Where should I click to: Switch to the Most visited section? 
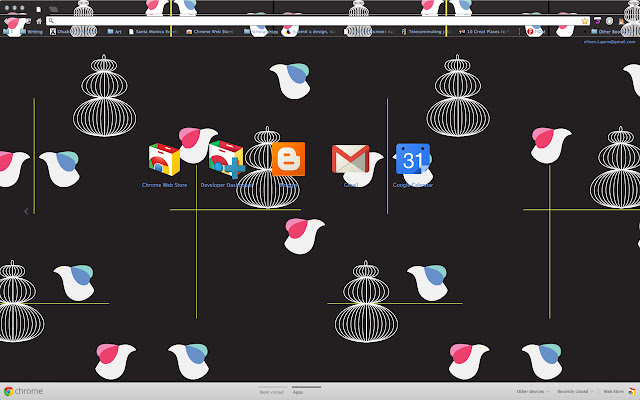point(271,392)
